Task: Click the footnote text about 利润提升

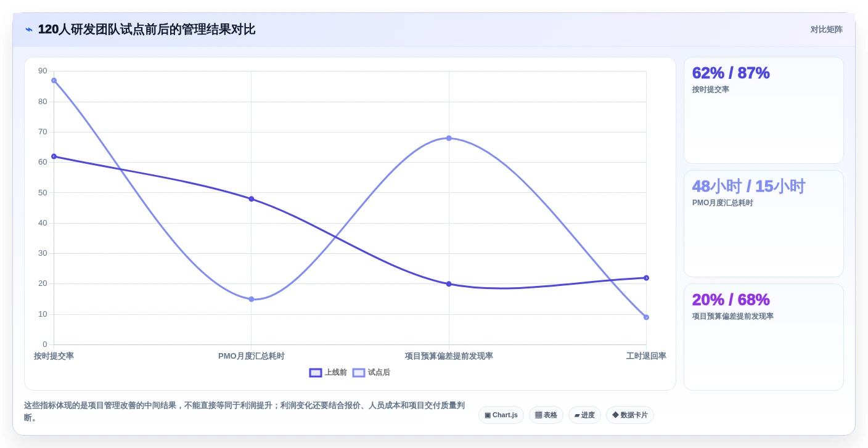Action: 244,412
